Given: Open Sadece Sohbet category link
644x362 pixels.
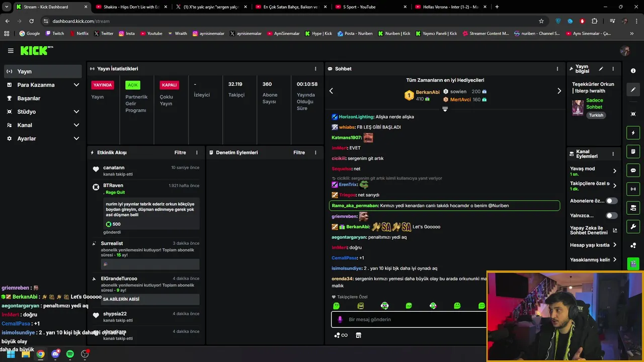Looking at the screenshot, I should (x=594, y=104).
